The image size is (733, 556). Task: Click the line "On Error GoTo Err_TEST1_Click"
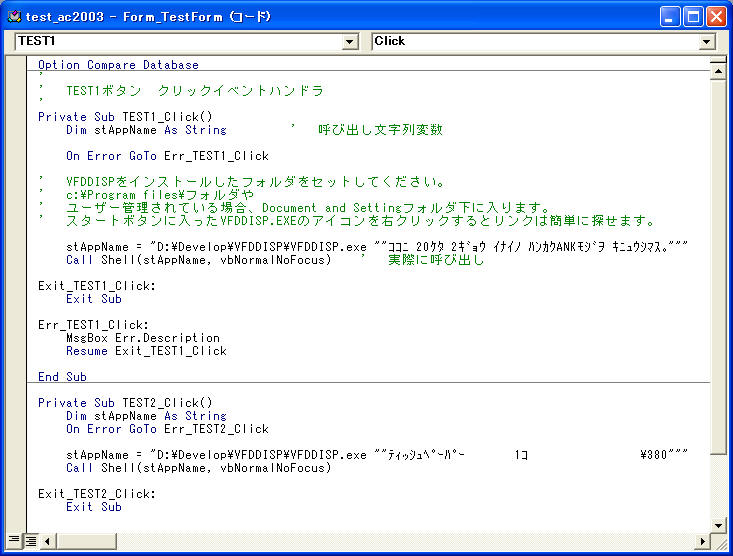[167, 156]
